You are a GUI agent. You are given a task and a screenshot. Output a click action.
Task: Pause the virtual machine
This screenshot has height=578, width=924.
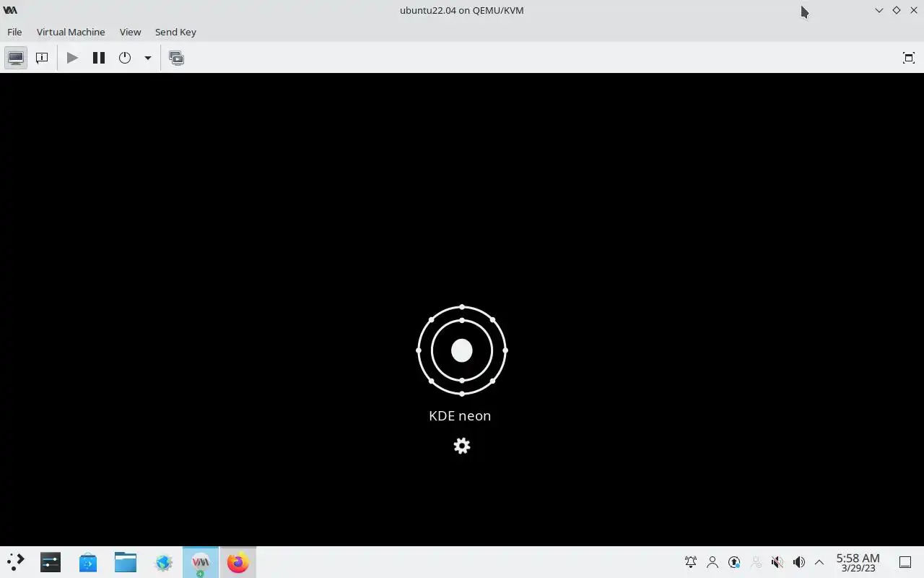[99, 58]
